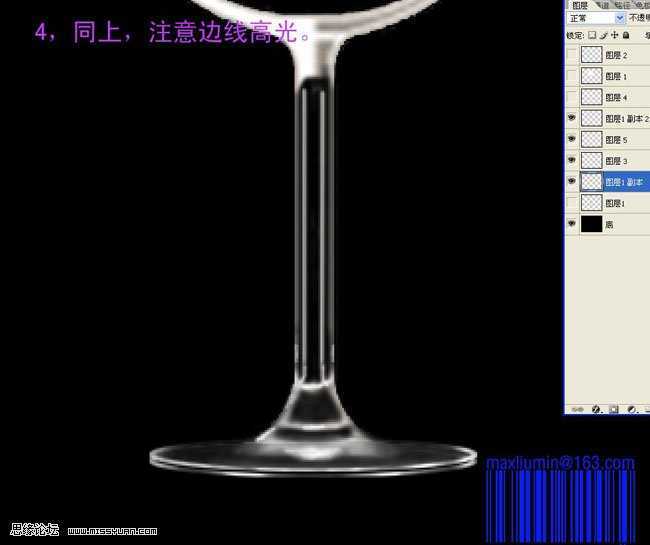The image size is (650, 545).
Task: Select name 图层 1 between 图层 2 and 图层 4
Action: pos(616,76)
